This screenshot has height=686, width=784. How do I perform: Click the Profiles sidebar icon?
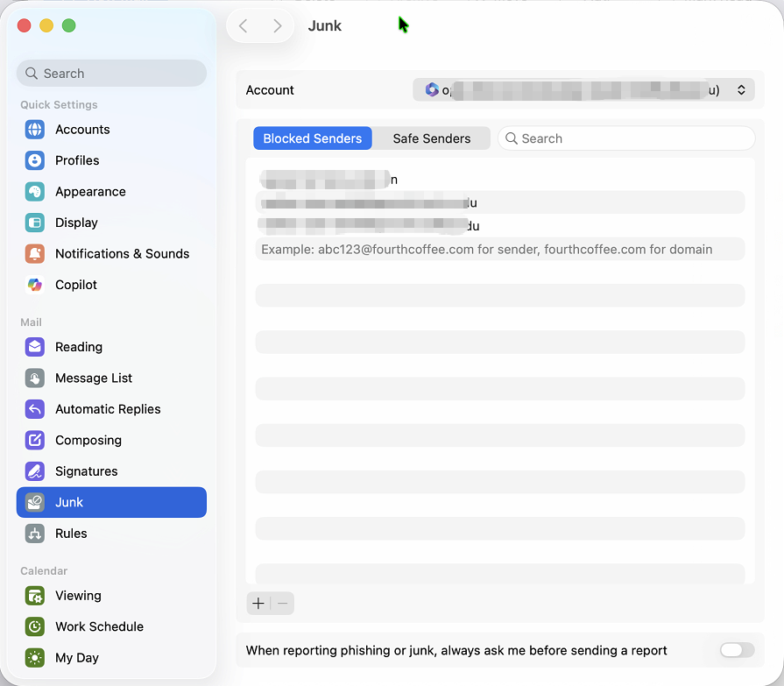pos(35,160)
